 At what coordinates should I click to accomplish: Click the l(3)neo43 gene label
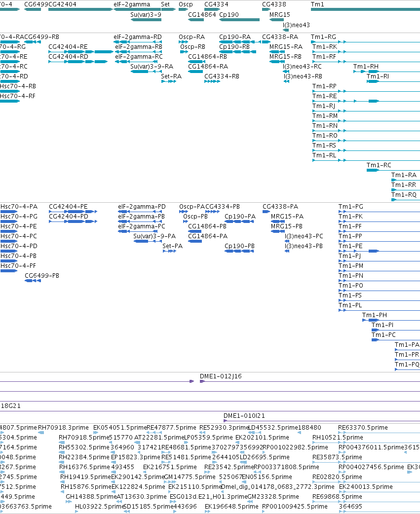[x=297, y=25]
